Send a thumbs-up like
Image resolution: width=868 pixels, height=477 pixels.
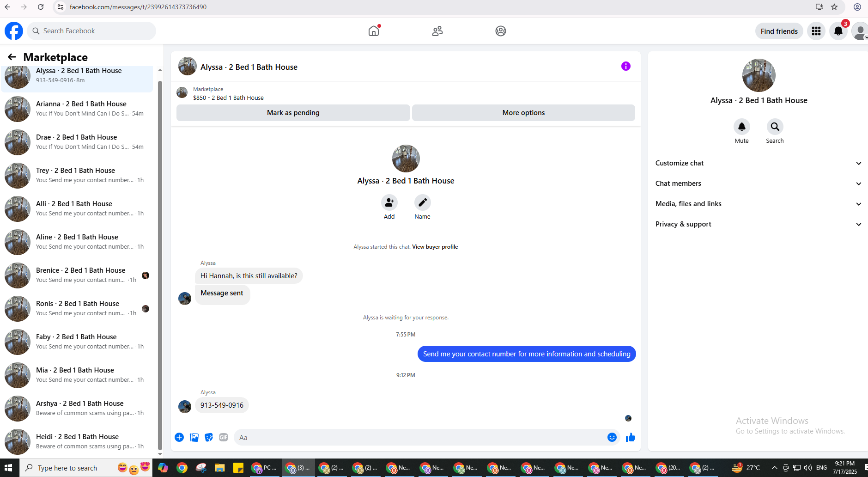[631, 437]
